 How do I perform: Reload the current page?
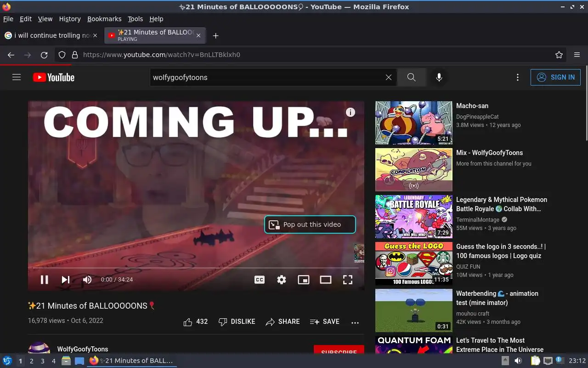44,55
